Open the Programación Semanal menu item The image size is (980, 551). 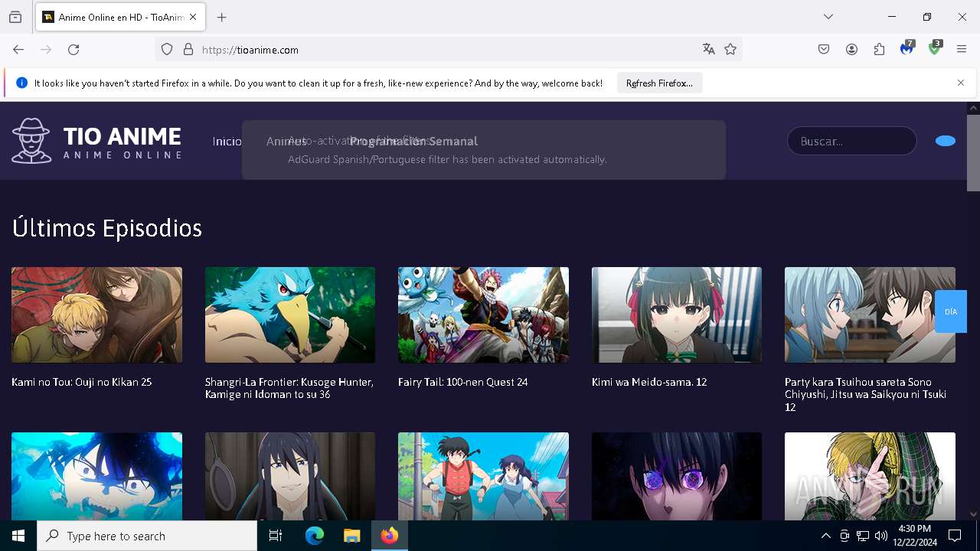tap(413, 141)
